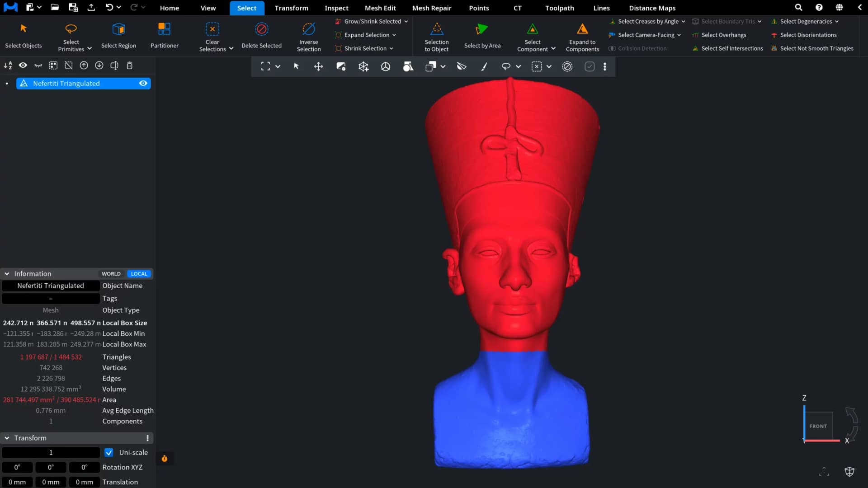This screenshot has height=488, width=868.
Task: Click Select Self Intersections
Action: pos(728,48)
